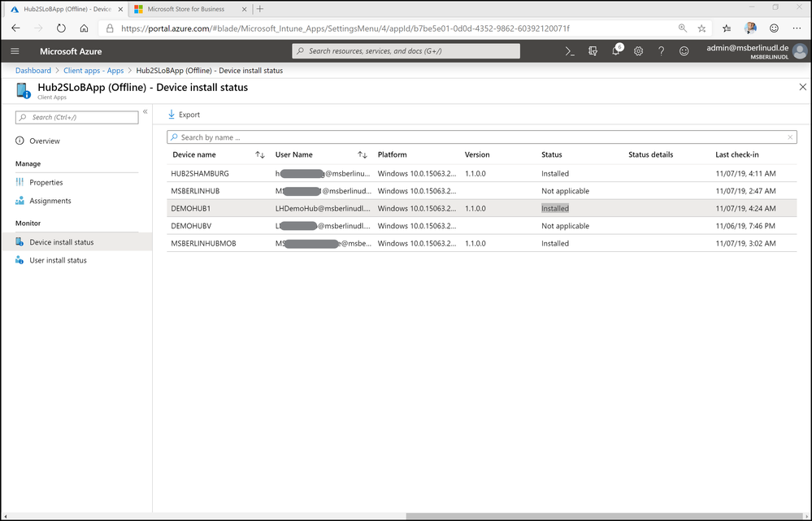Click the site lock icon in address bar
Screen dimensions: 812x521
110,28
